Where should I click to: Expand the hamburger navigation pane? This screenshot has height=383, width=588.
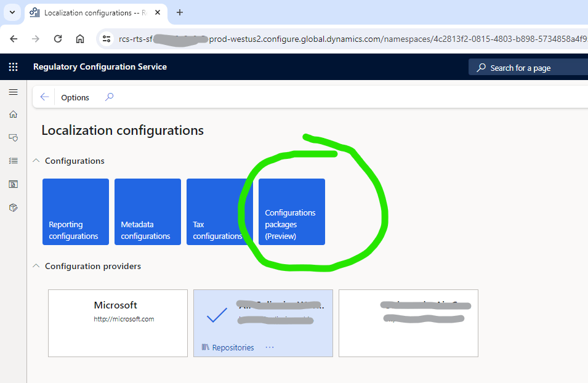point(13,92)
